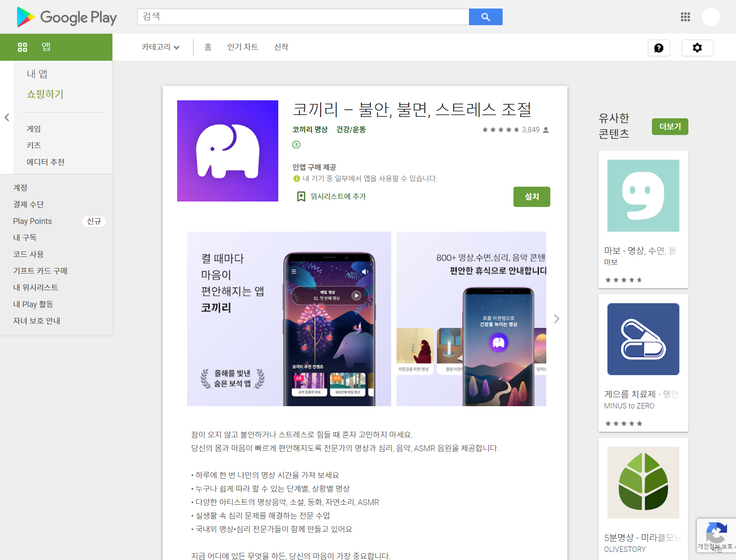Open the 기프트 카드 구매 link
This screenshot has height=560, width=736.
(x=40, y=271)
